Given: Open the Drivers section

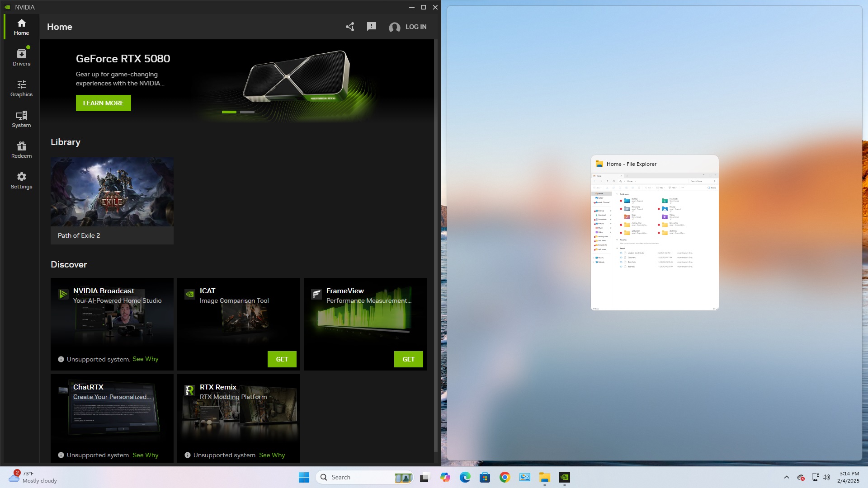Looking at the screenshot, I should click(x=21, y=57).
